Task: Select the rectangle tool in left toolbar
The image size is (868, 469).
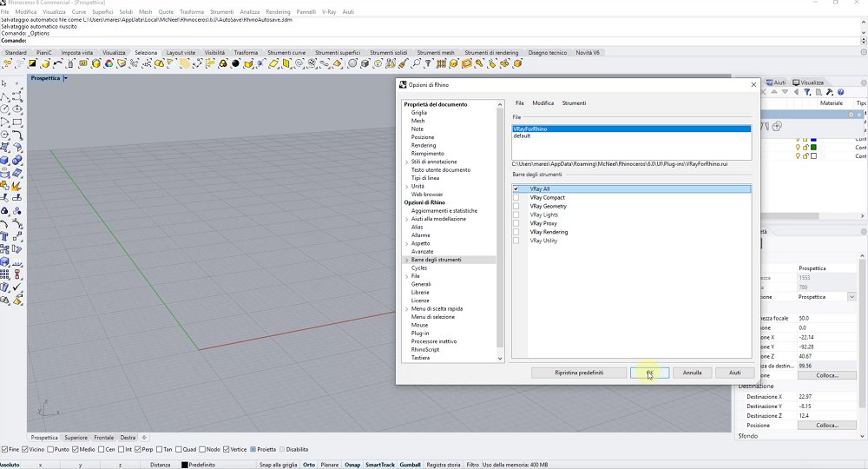Action: point(17,122)
